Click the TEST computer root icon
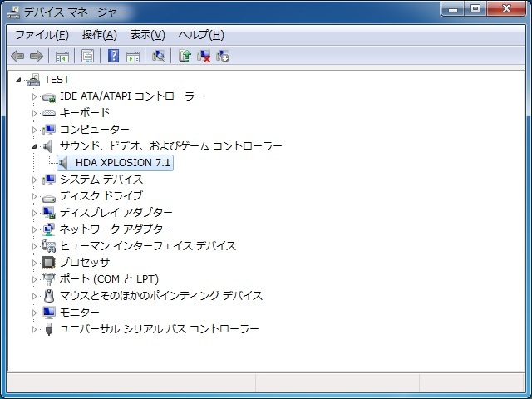The height and width of the screenshot is (399, 532). tap(33, 80)
